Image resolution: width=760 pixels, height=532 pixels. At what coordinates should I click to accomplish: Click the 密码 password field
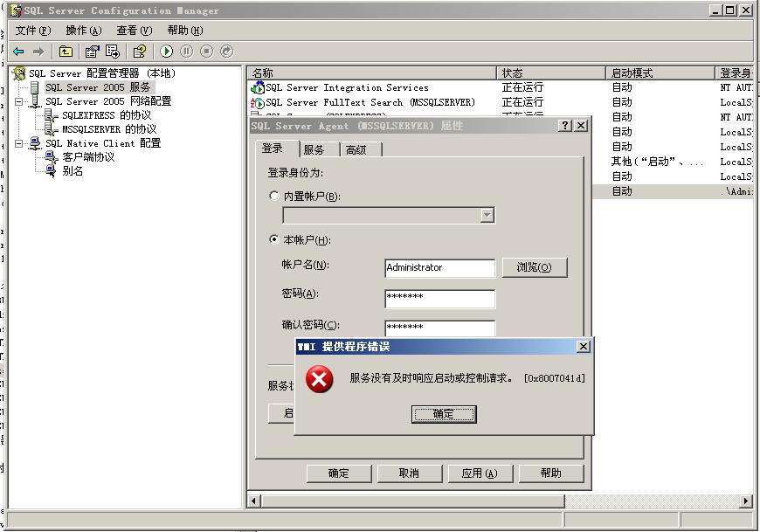(x=440, y=299)
